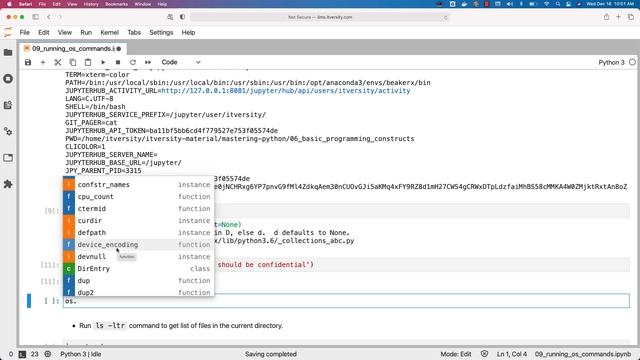Viewport: 640px width, 360px height.
Task: Save the notebook with the floppy disk icon
Action: click(x=28, y=62)
